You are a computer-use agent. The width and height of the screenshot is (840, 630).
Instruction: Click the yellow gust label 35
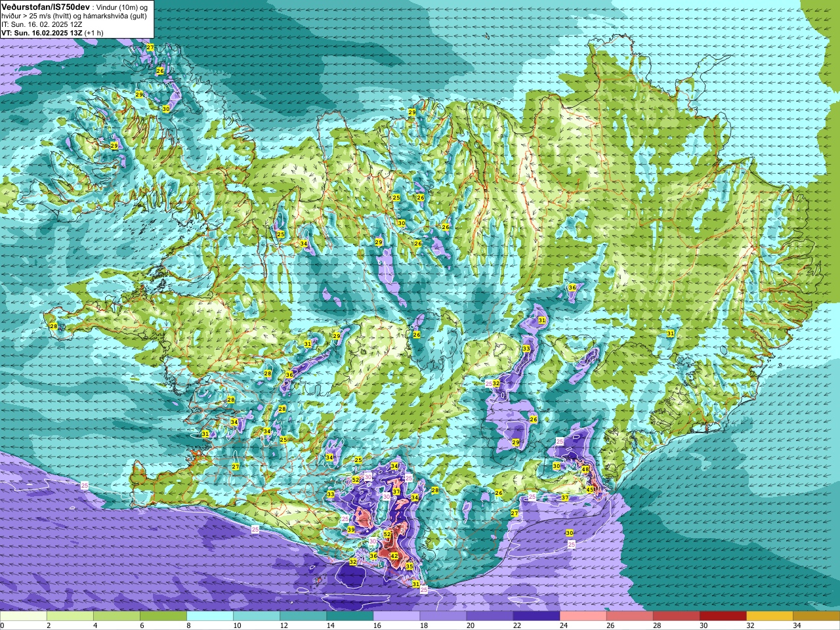pos(409,566)
